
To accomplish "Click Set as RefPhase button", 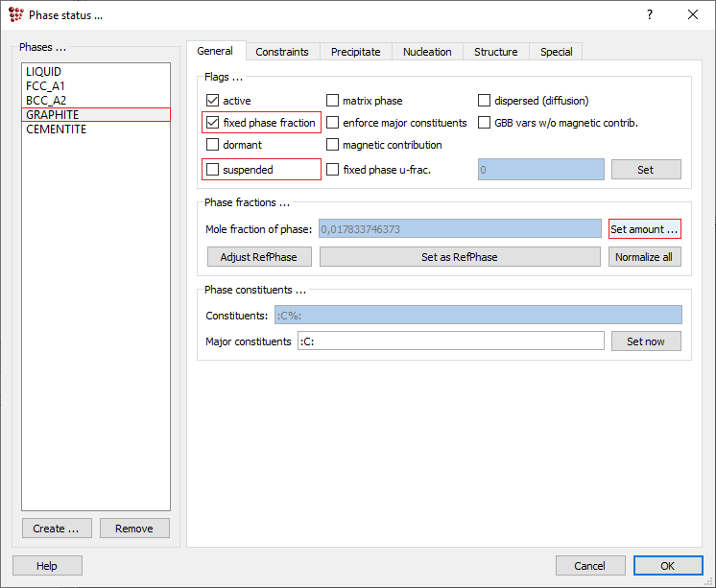I will (459, 257).
